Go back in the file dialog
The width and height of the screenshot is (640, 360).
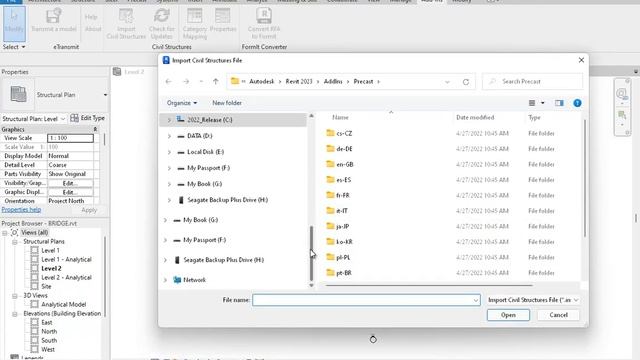click(169, 82)
